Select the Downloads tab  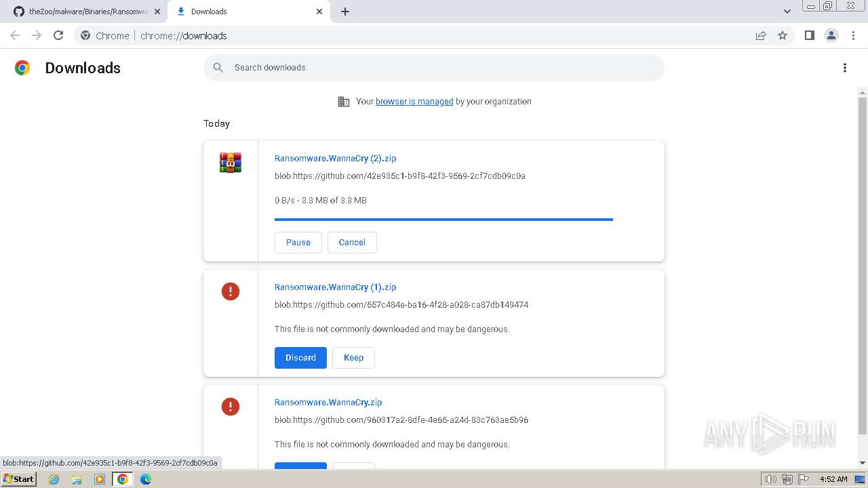click(248, 12)
